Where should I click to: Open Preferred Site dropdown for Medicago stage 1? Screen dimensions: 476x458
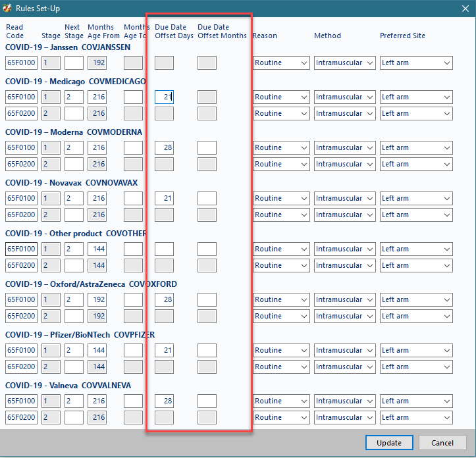pos(416,97)
